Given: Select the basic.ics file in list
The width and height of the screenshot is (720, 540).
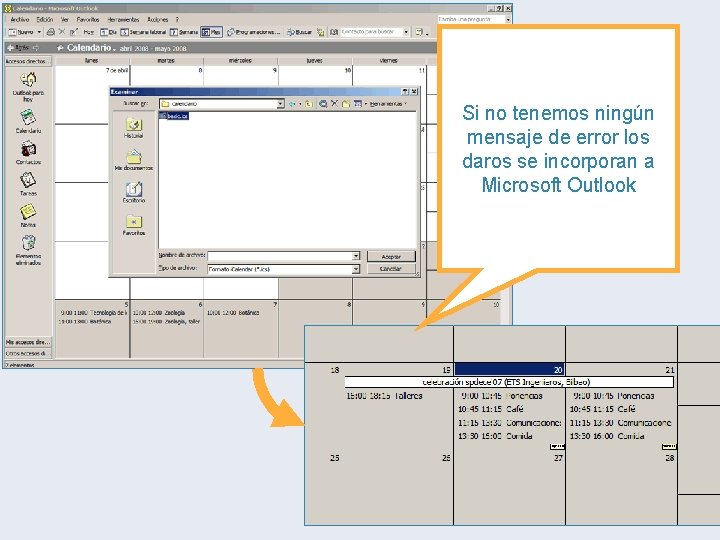Looking at the screenshot, I should pos(174,116).
